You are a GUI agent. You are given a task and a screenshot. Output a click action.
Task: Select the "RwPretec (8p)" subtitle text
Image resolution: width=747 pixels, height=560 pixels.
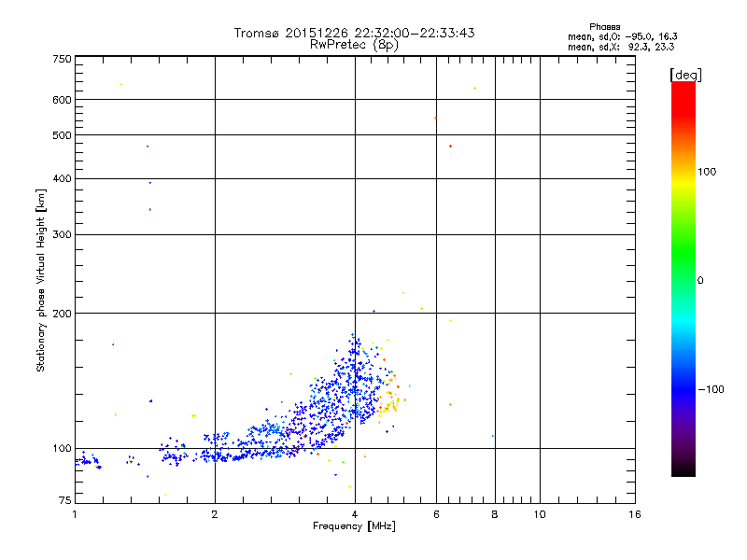(354, 45)
